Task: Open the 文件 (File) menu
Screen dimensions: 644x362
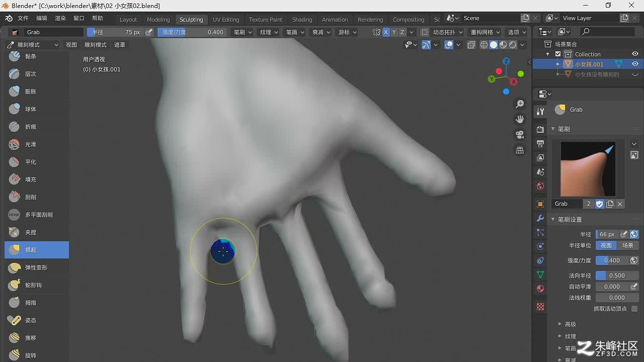Action: click(23, 18)
